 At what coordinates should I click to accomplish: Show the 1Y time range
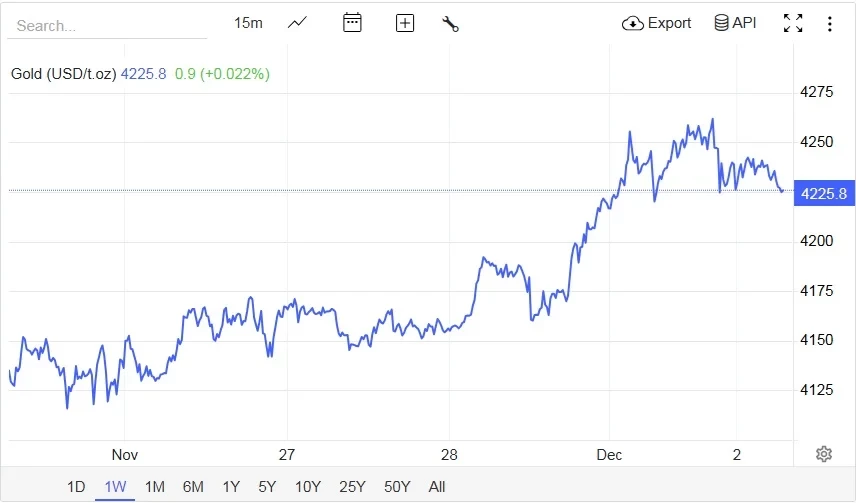(231, 487)
